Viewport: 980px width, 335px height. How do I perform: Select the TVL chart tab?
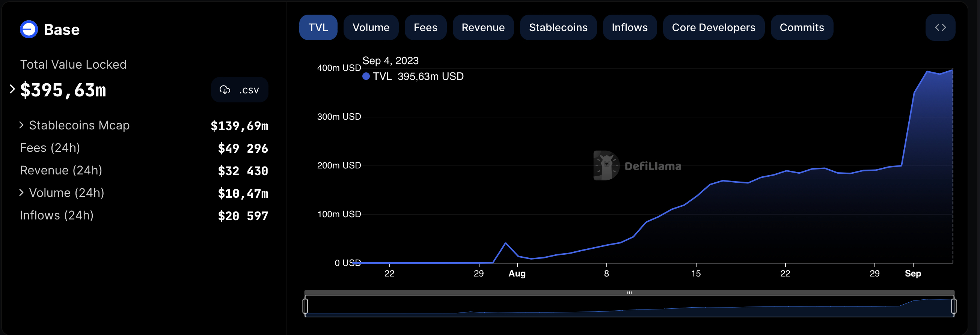pyautogui.click(x=318, y=27)
